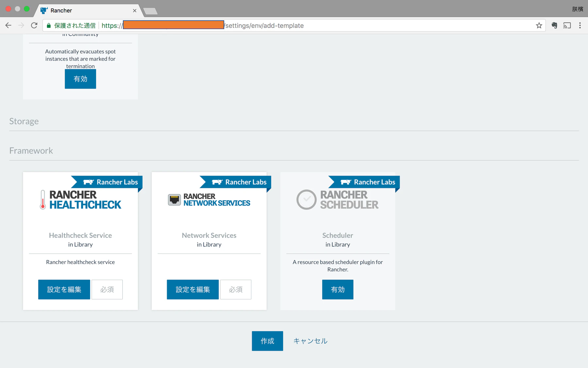
Task: Click the Healthcheck Service title
Action: [80, 236]
